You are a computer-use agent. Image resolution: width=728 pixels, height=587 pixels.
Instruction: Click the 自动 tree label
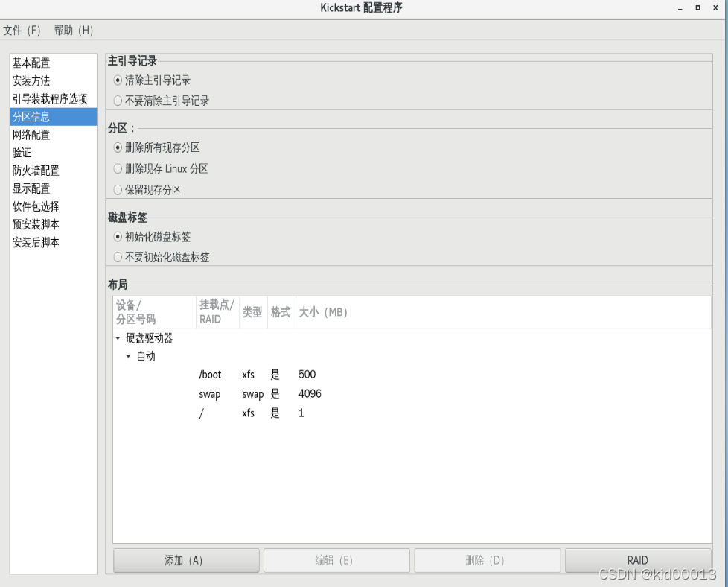click(146, 357)
